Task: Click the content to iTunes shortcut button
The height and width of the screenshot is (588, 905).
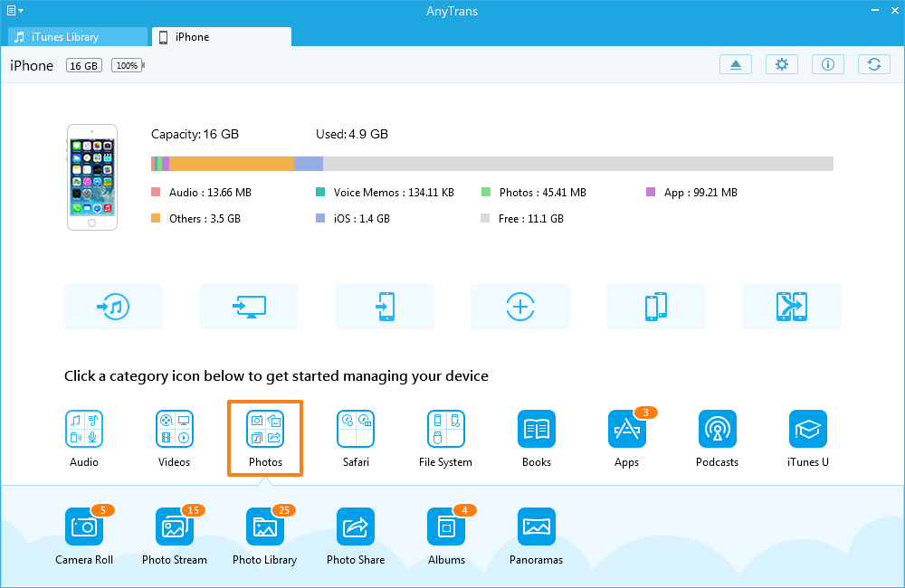Action: 113,307
